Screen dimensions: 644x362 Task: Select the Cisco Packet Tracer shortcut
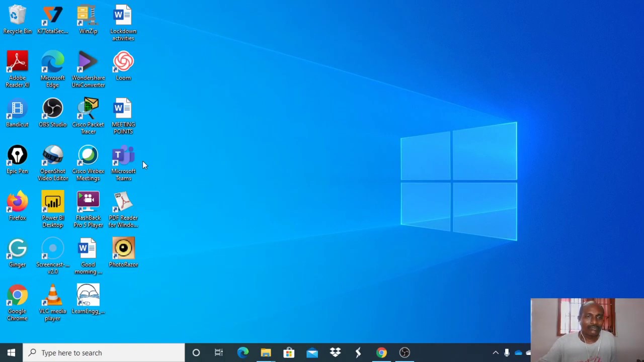[88, 117]
